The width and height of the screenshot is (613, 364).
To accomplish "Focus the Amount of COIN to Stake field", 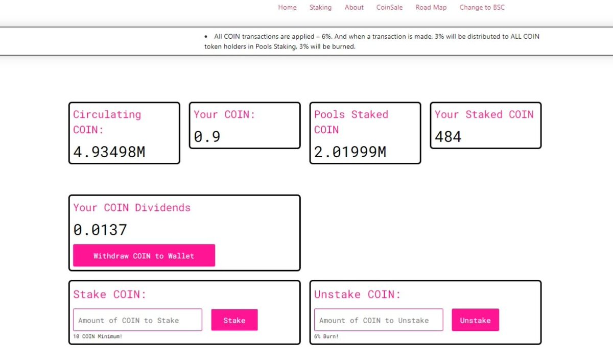I will coord(137,320).
